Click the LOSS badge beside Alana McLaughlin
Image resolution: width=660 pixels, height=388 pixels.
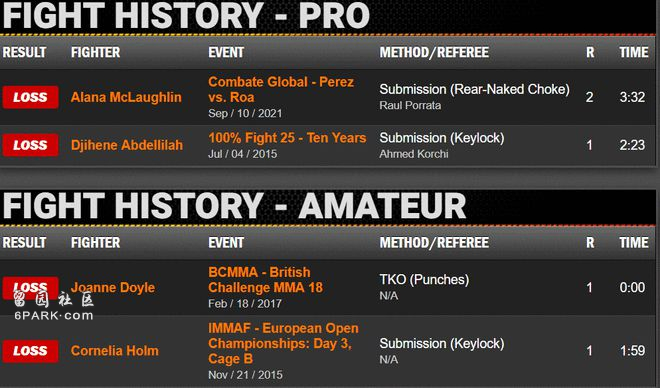pos(30,97)
